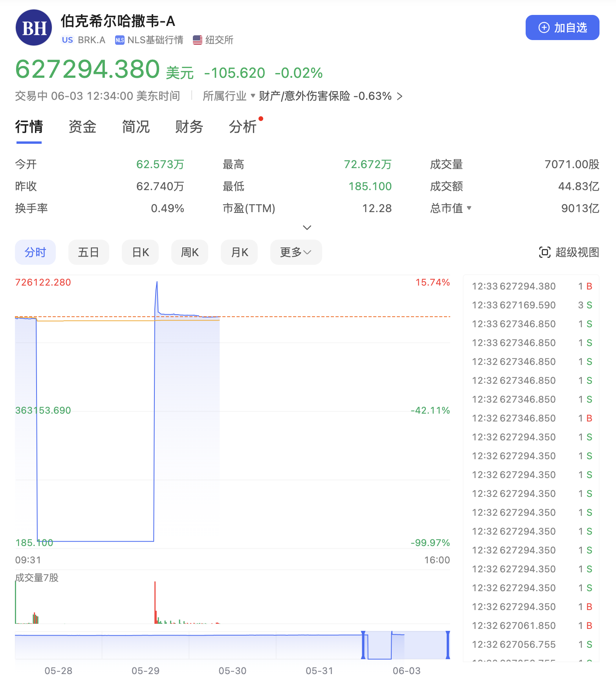This screenshot has height=678, width=616.
Task: Expand more quote details with chevron
Action: coord(307,227)
